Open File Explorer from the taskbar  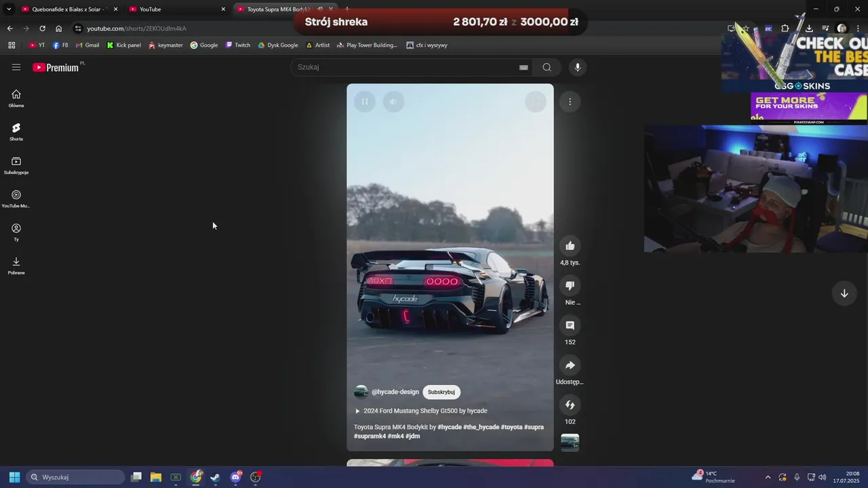coord(156,477)
